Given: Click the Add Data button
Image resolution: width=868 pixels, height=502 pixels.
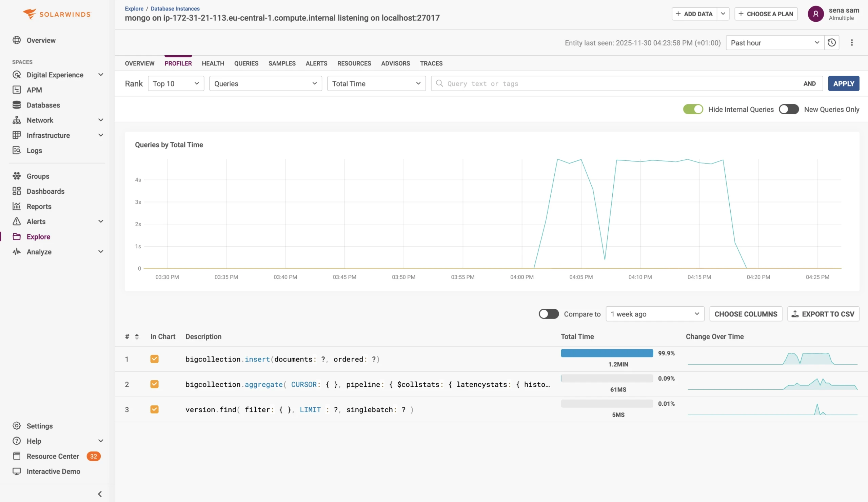Looking at the screenshot, I should point(694,14).
